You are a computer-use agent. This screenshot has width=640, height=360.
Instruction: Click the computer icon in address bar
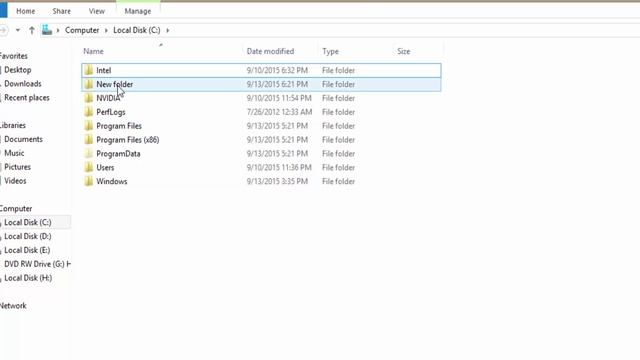pos(47,30)
